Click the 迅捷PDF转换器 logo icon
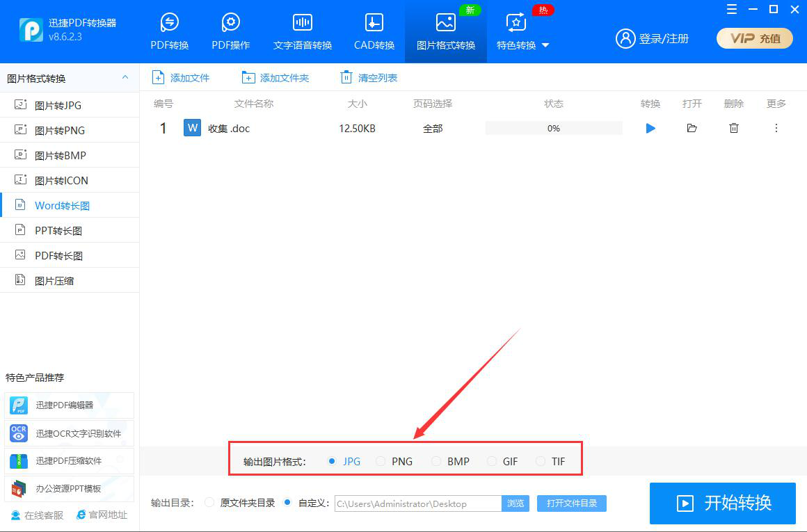807x532 pixels. [x=31, y=29]
